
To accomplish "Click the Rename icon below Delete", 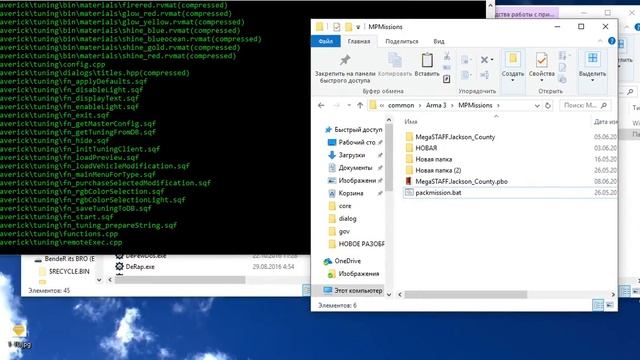I will coord(484,75).
